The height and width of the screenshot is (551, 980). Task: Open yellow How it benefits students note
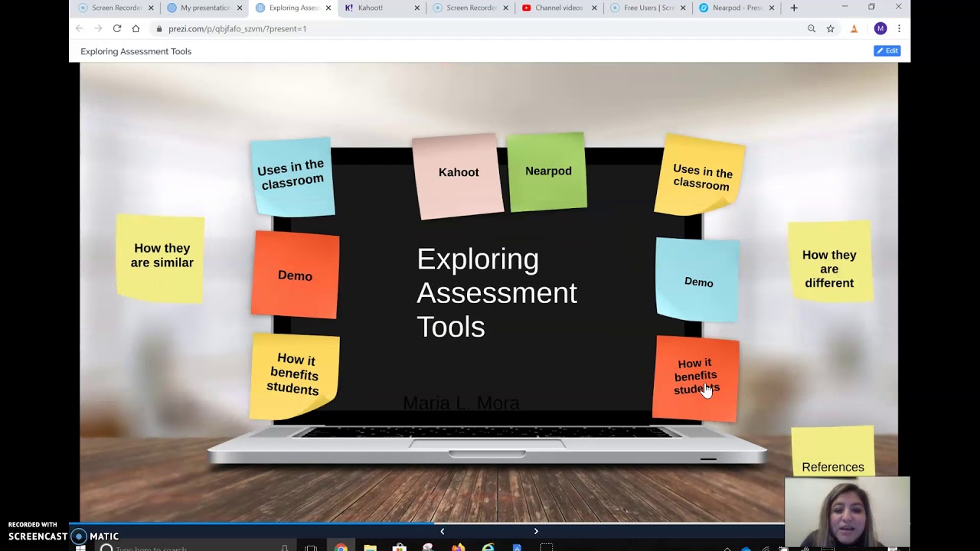pos(295,376)
